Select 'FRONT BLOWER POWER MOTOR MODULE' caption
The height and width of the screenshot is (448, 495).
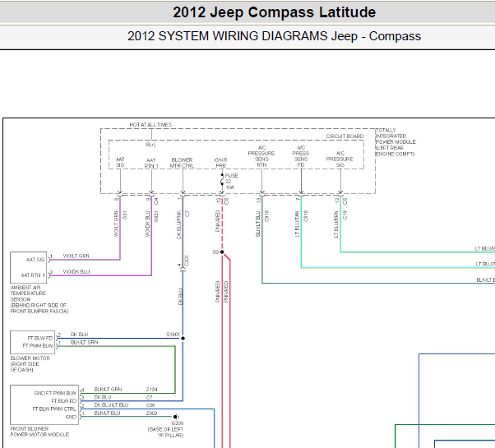[39, 432]
